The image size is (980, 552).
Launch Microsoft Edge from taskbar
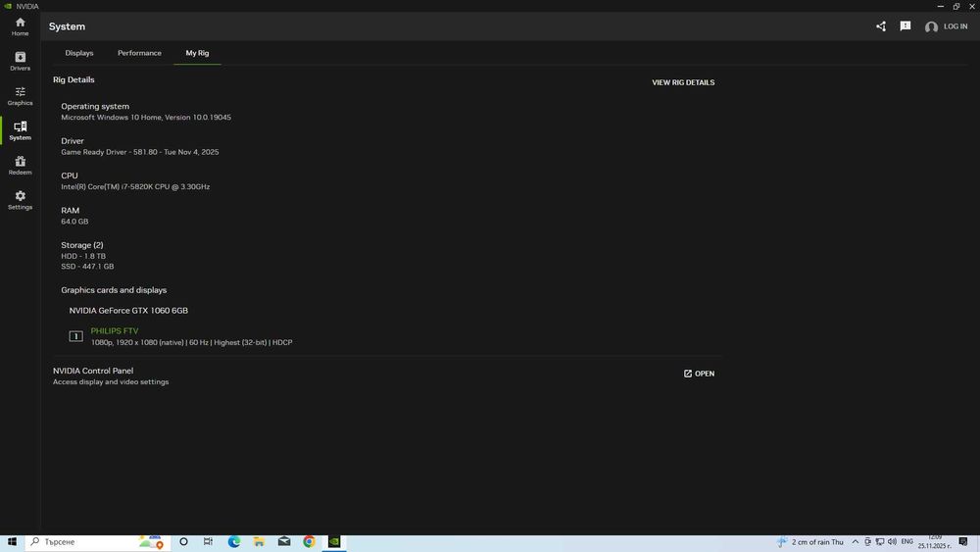tap(234, 542)
